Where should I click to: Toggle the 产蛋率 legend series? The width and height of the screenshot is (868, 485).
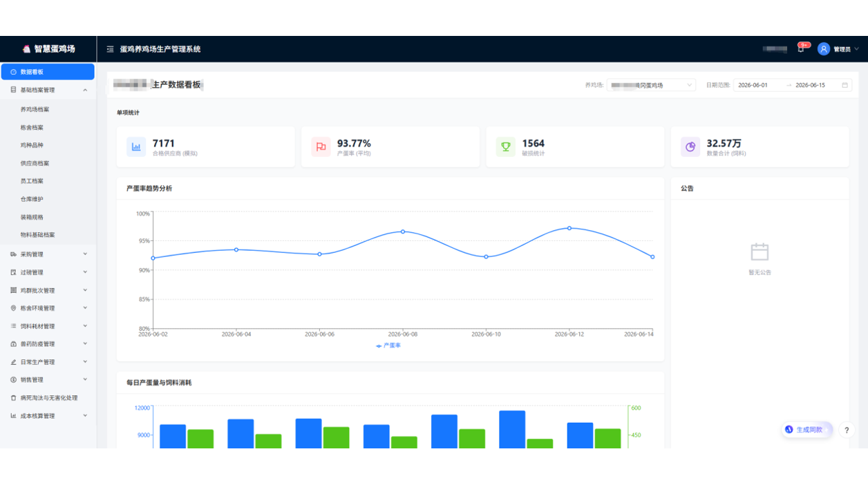click(388, 345)
